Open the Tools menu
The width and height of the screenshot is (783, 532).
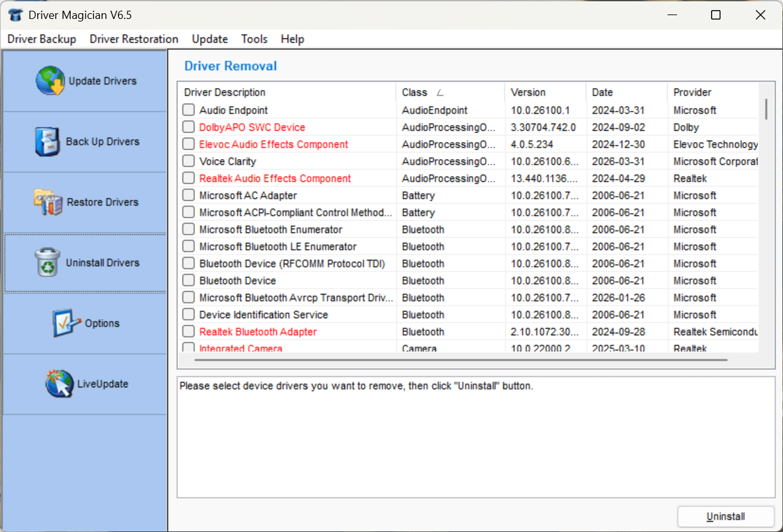tap(254, 39)
